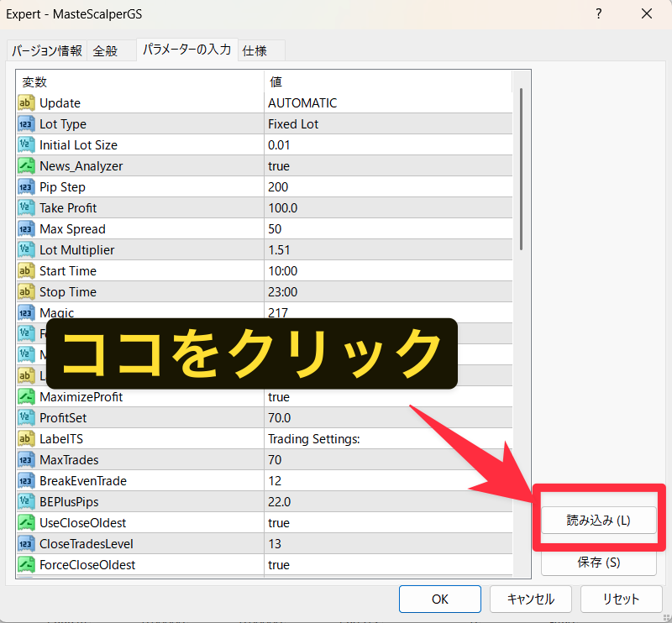Image resolution: width=672 pixels, height=623 pixels.
Task: Click the News_Analyzer variable name
Action: click(x=81, y=165)
